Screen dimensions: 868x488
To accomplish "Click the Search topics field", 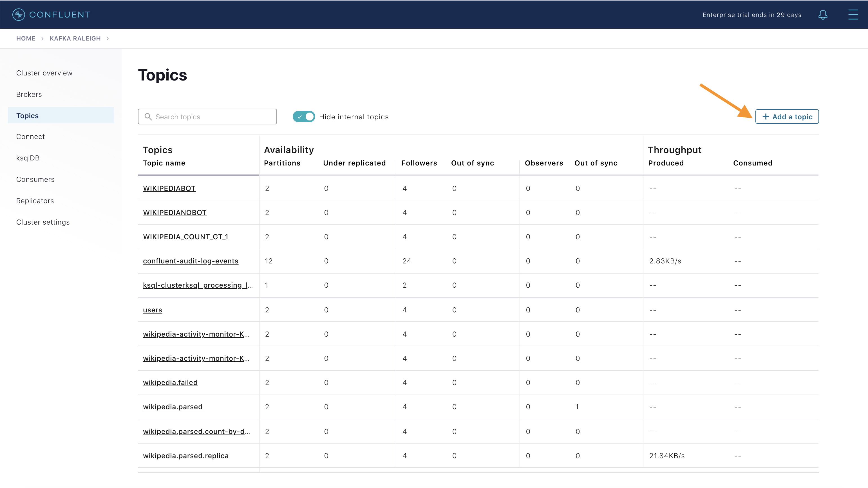I will pos(207,117).
